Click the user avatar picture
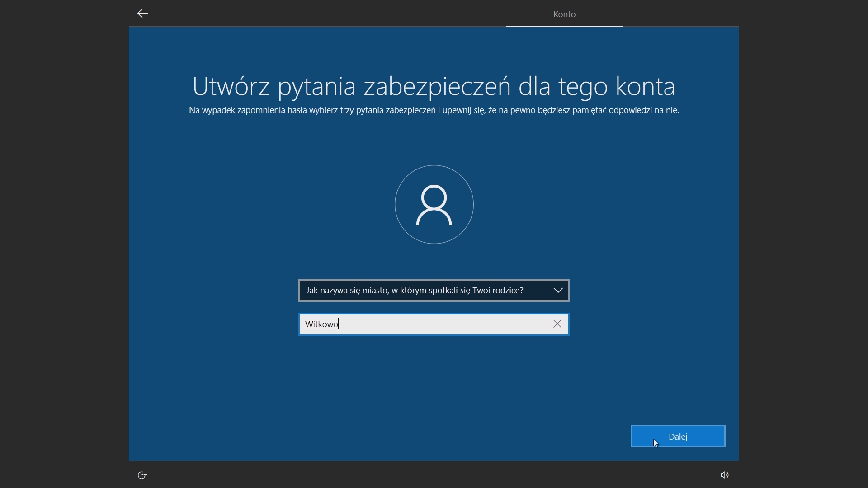This screenshot has height=488, width=868. click(434, 204)
